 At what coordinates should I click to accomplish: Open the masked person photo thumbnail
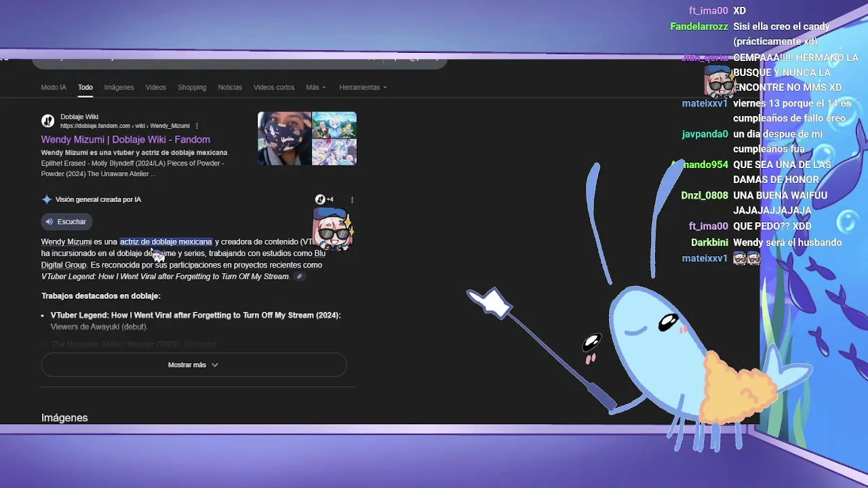pos(284,138)
